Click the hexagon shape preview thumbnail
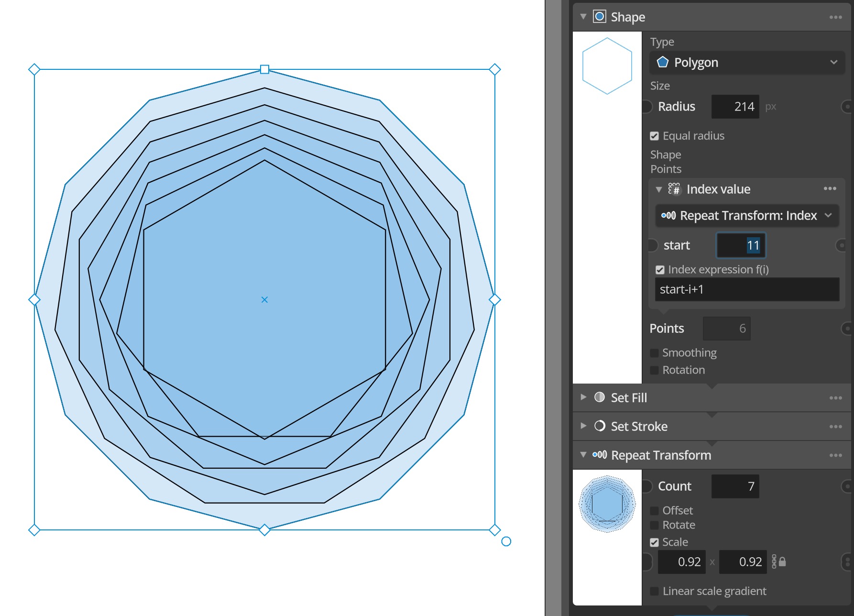854x616 pixels. click(x=607, y=66)
